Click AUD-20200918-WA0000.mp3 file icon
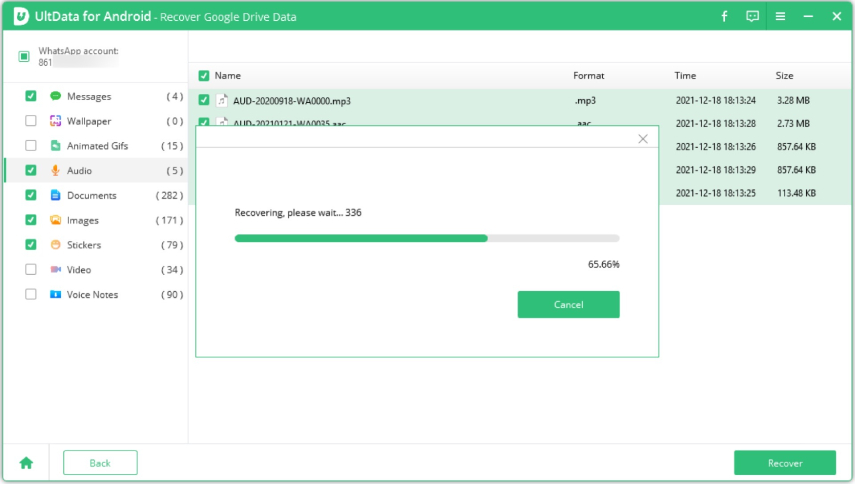The height and width of the screenshot is (484, 855). [x=222, y=100]
